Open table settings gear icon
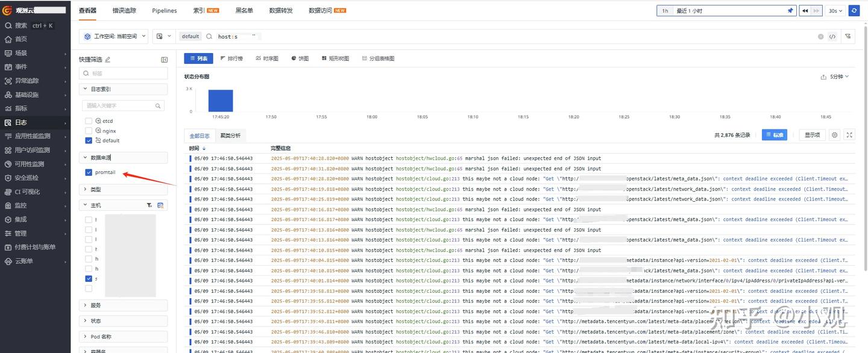 click(835, 135)
